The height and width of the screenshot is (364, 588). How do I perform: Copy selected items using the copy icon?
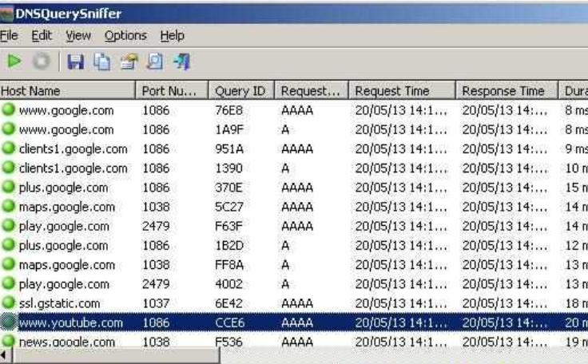pyautogui.click(x=102, y=61)
